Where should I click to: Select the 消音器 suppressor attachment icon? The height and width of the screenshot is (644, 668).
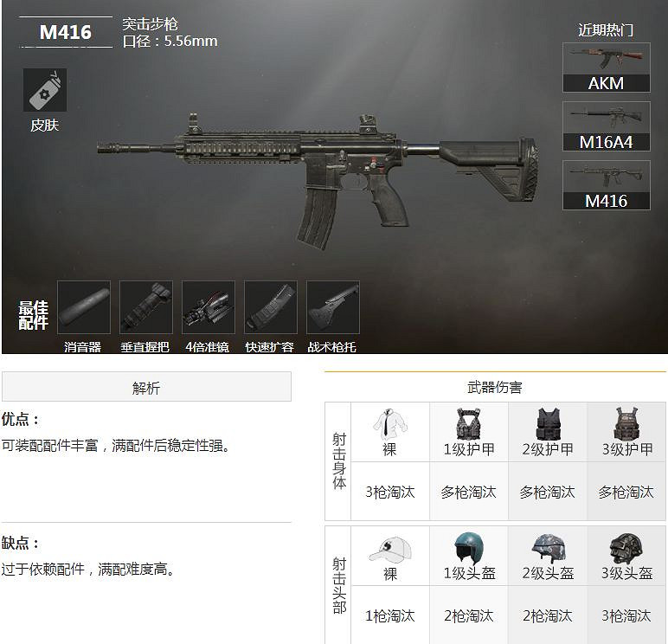click(84, 307)
